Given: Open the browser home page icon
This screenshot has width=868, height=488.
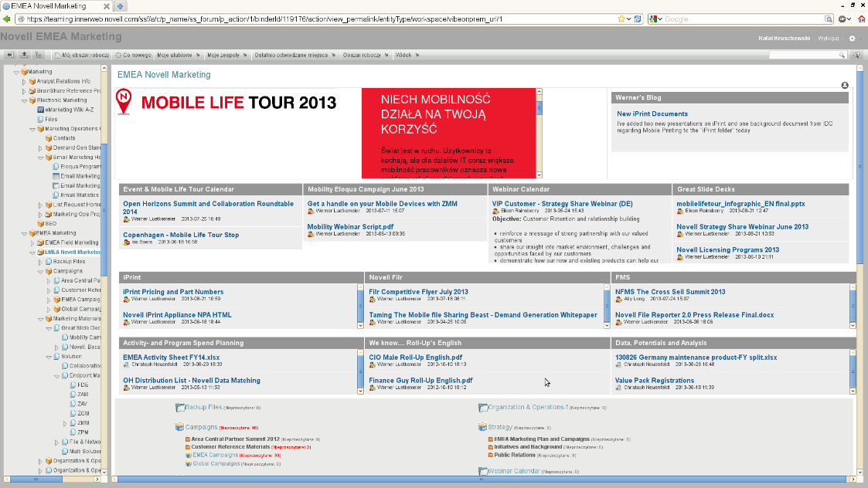Looking at the screenshot, I should click(x=861, y=19).
